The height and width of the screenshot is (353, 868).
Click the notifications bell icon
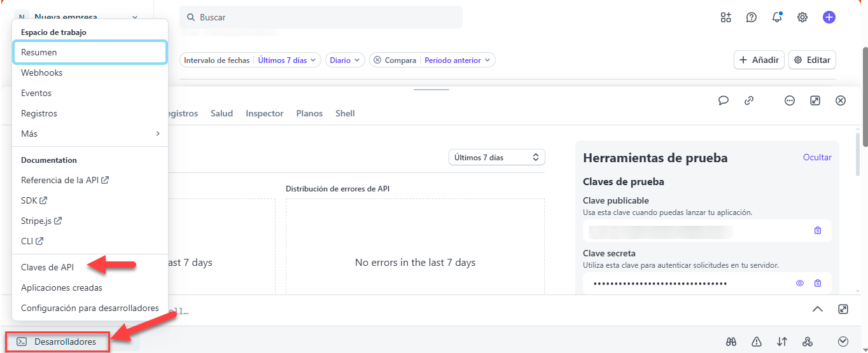pos(777,17)
